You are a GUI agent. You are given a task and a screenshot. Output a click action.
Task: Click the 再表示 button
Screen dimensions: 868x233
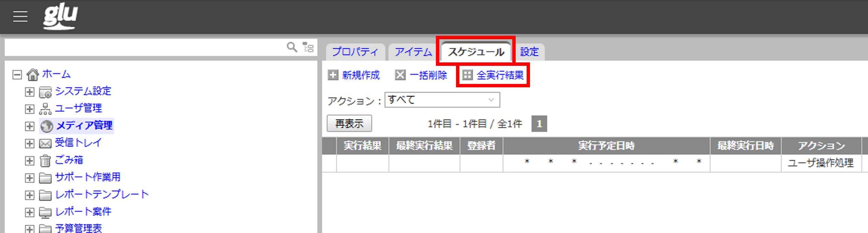coord(349,123)
